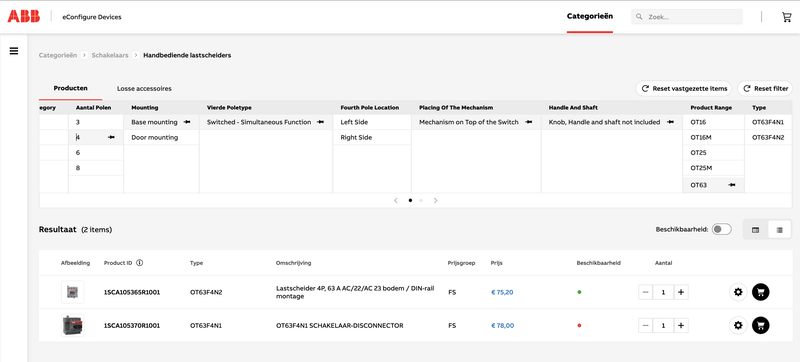Open thumbnail image of 1SCA105370R1001
This screenshot has width=800, height=362.
(72, 325)
